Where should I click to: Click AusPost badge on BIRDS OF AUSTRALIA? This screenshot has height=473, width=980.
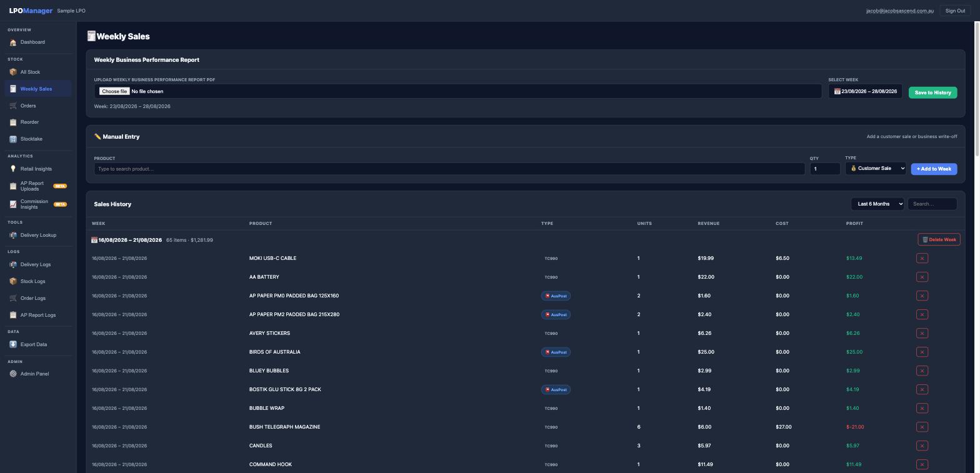pos(556,352)
